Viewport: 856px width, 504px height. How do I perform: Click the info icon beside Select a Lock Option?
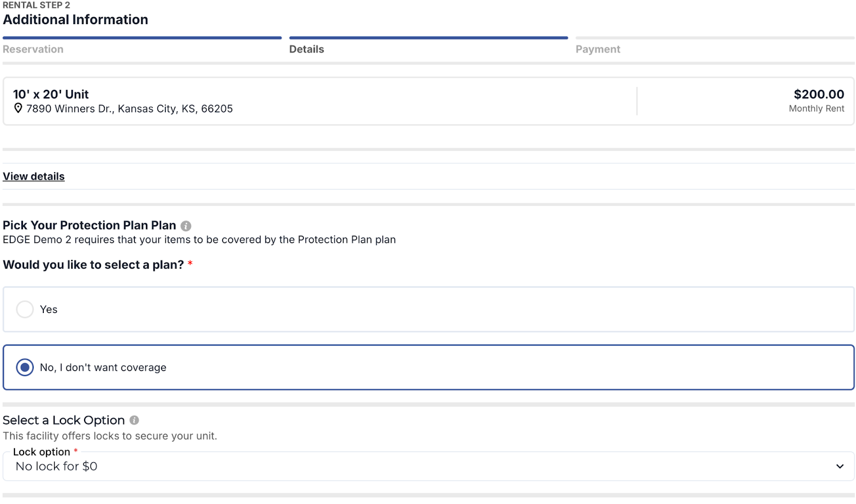[134, 421]
